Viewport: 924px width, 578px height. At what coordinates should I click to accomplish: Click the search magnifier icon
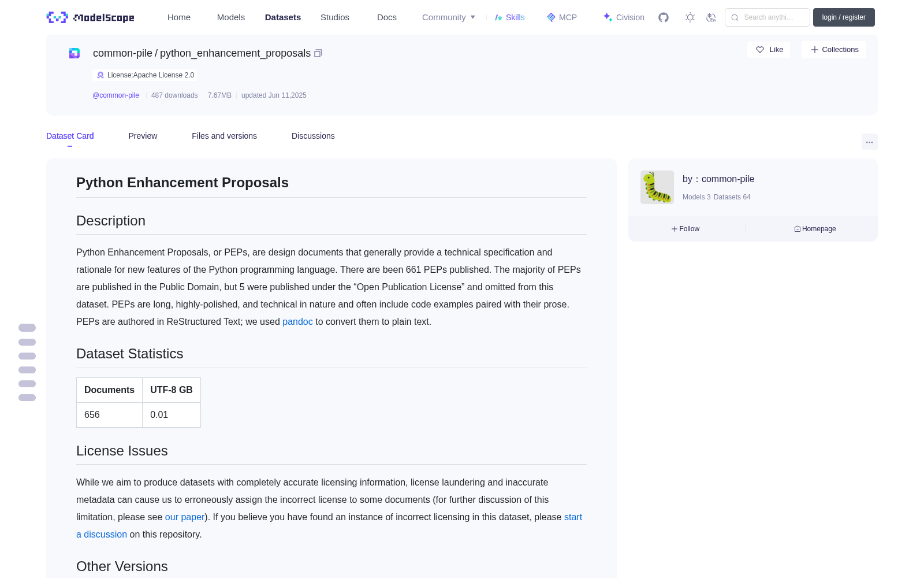(735, 17)
